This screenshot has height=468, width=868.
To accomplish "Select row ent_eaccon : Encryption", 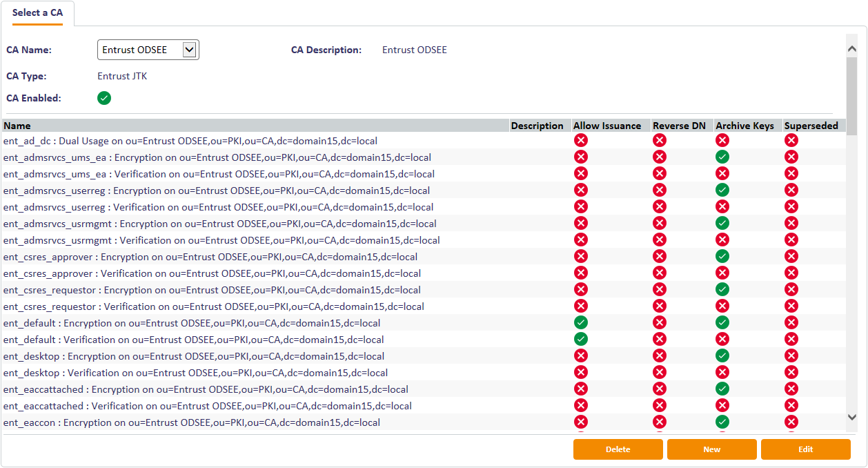I will tap(424, 422).
